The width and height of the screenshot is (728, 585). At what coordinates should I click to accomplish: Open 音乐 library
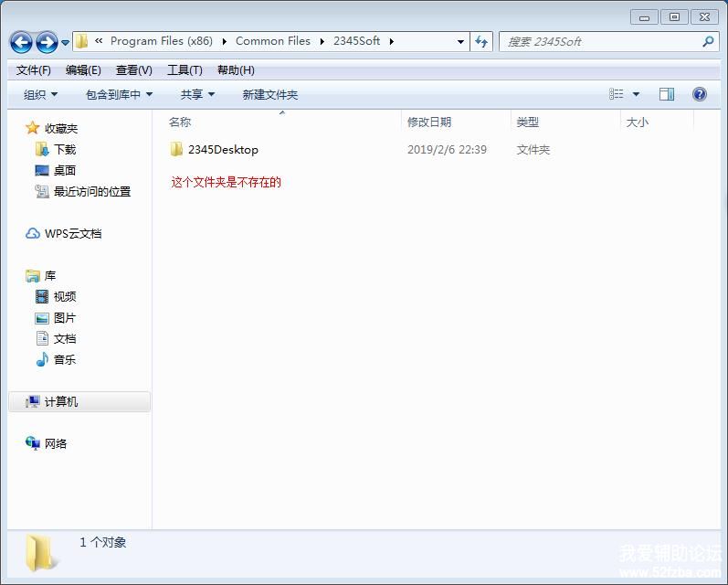click(65, 359)
